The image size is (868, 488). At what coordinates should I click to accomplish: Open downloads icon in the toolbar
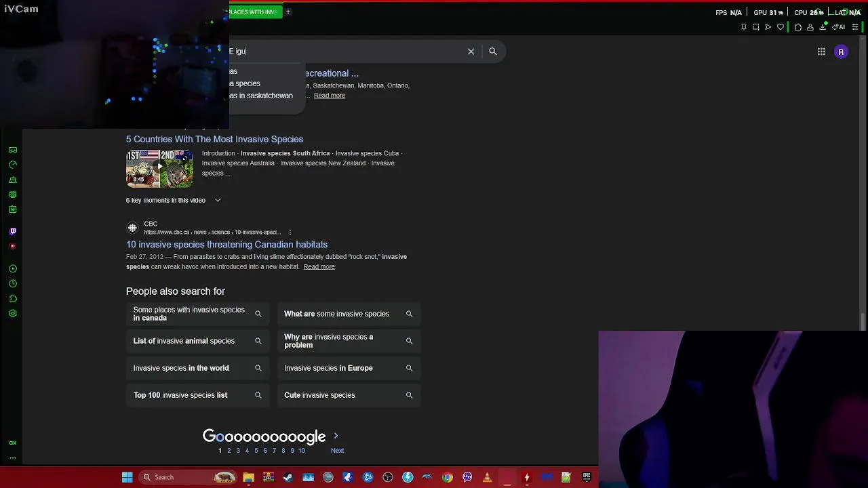pos(823,27)
